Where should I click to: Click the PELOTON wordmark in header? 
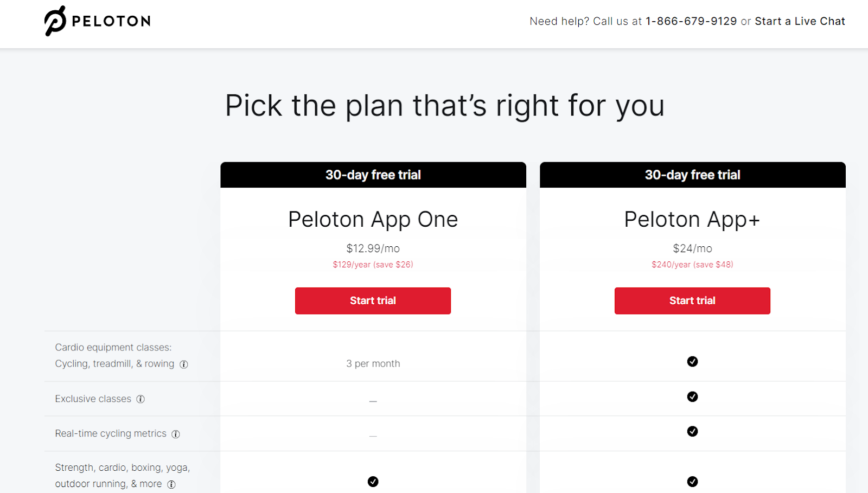point(111,21)
